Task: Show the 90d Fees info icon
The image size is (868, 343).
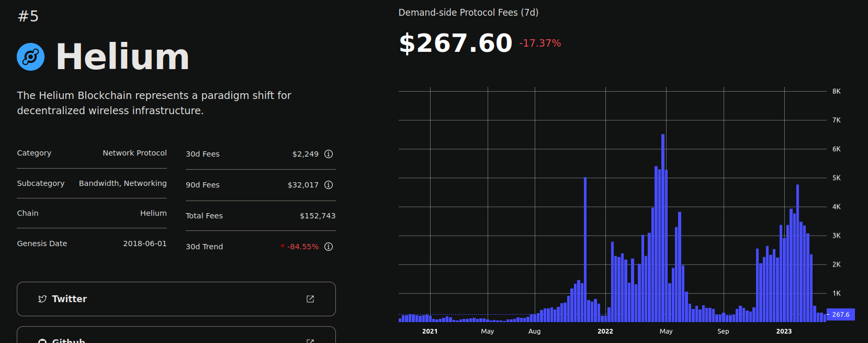Action: click(329, 185)
